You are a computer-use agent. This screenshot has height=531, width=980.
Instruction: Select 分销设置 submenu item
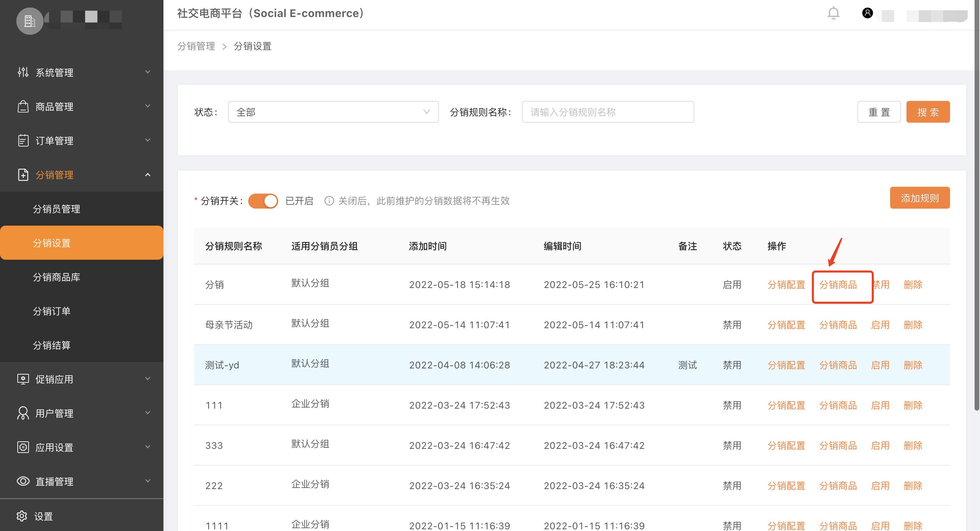81,243
